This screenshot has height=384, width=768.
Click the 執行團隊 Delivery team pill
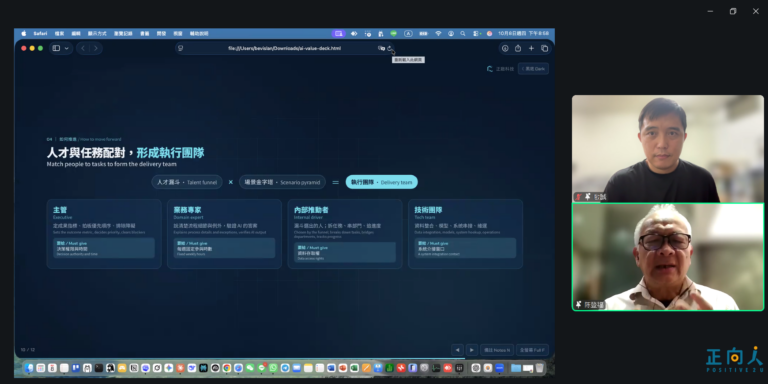coord(382,182)
